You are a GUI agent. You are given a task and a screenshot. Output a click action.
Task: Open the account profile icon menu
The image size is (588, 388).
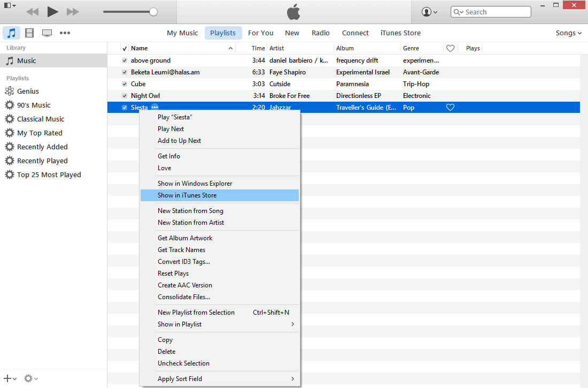(430, 12)
